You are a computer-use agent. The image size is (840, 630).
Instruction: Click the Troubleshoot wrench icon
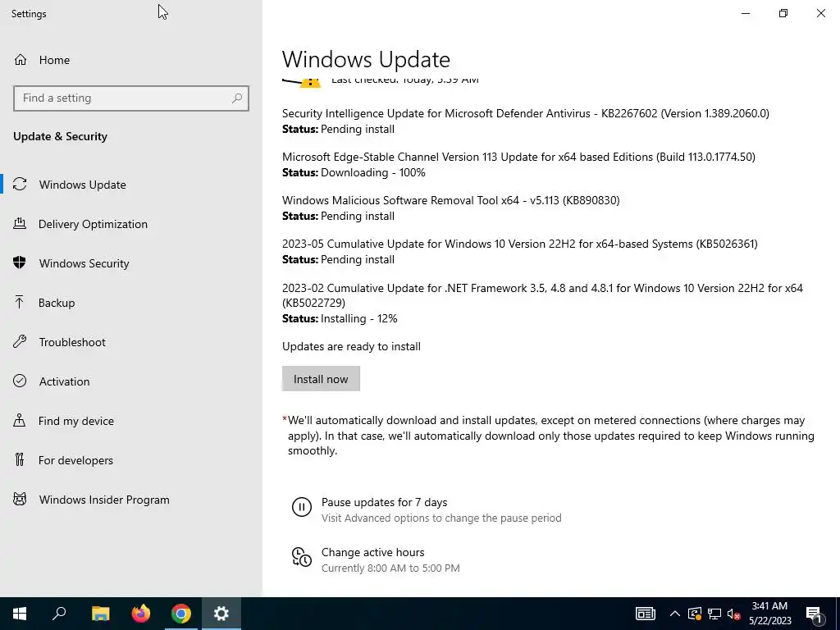(20, 342)
